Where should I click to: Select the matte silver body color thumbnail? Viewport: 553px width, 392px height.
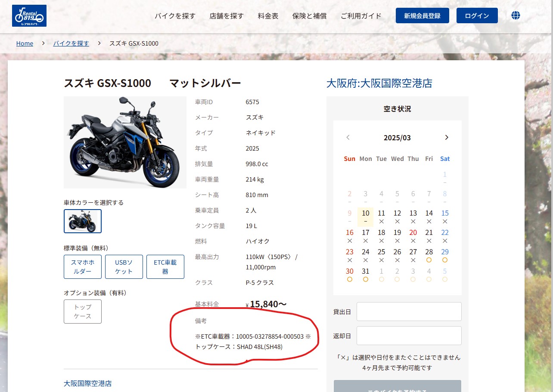point(83,221)
